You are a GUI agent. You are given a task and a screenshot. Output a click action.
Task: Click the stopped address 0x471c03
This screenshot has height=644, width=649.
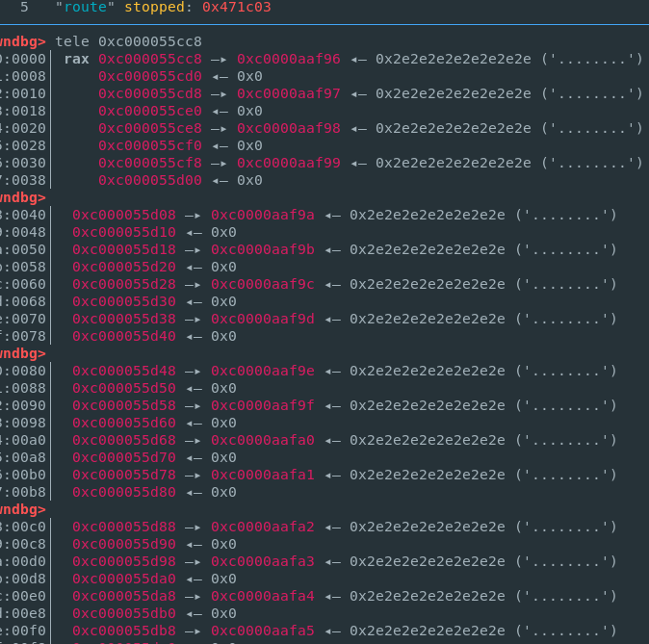(236, 7)
